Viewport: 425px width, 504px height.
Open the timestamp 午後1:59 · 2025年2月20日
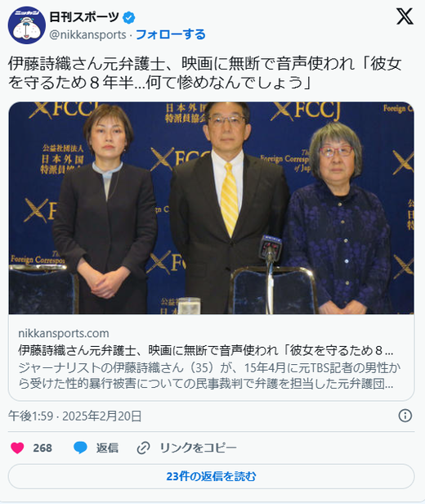tap(75, 416)
